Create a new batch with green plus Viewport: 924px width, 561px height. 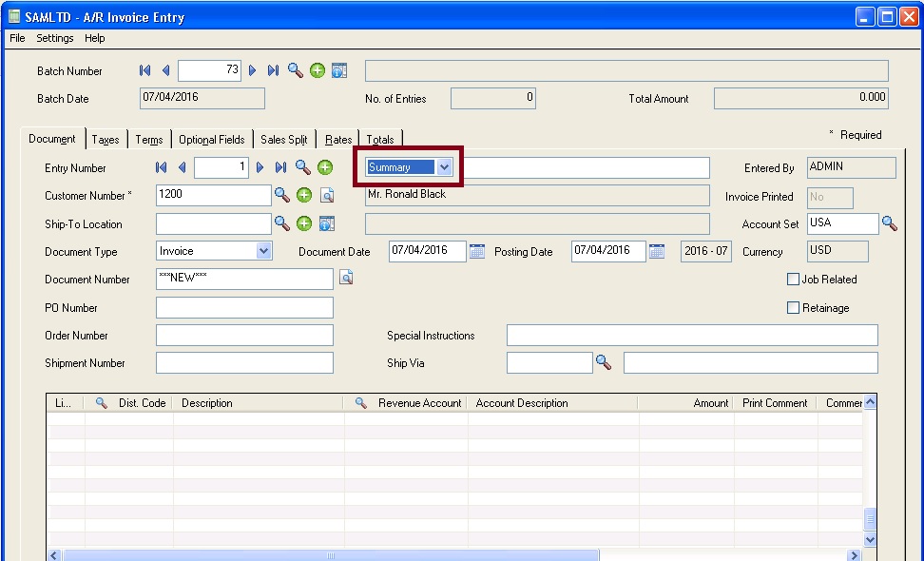coord(318,70)
